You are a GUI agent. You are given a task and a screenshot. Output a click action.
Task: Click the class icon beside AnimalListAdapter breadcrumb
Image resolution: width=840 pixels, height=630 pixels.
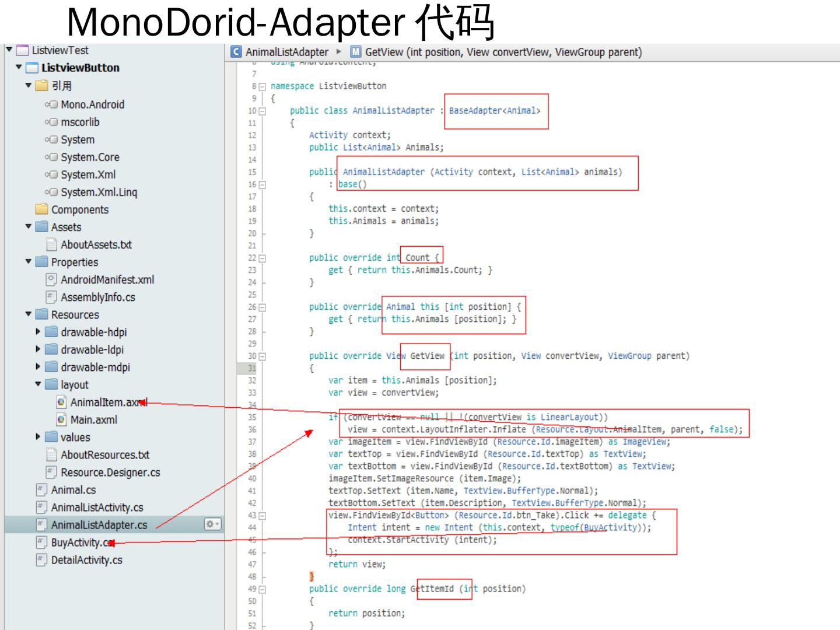(x=236, y=52)
